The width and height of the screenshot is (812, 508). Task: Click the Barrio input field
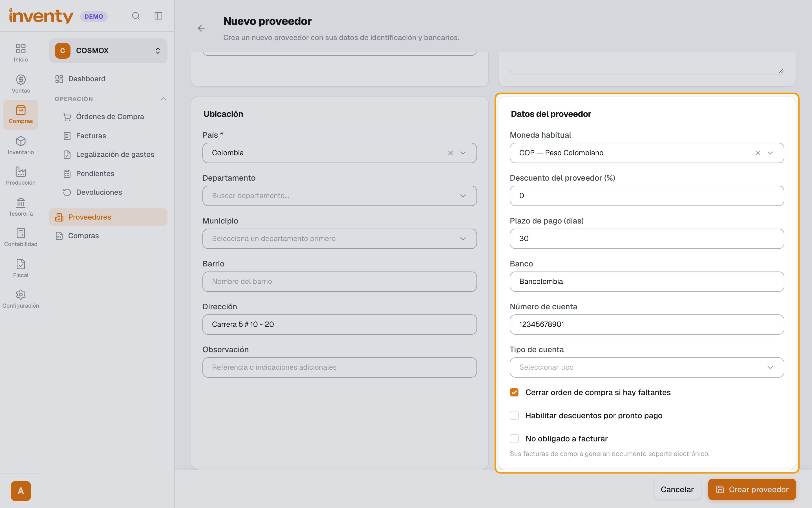click(339, 282)
